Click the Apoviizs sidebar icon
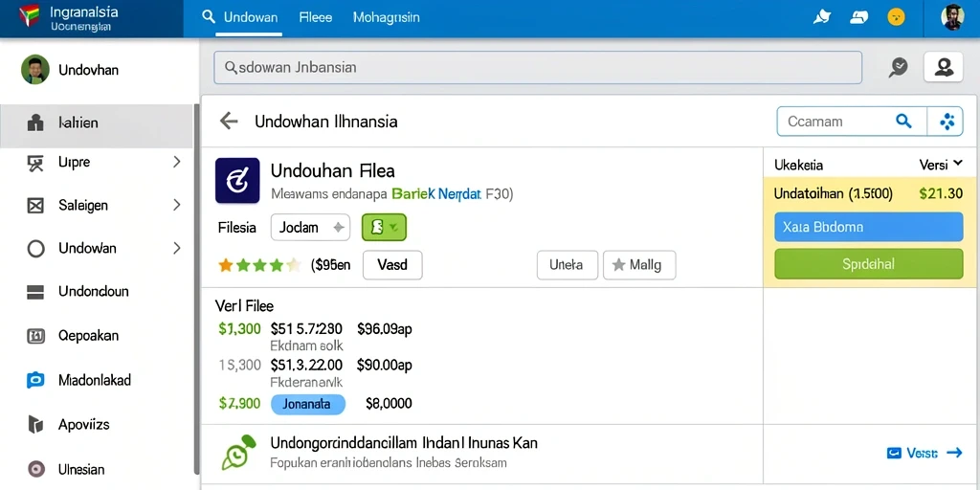 pyautogui.click(x=35, y=425)
